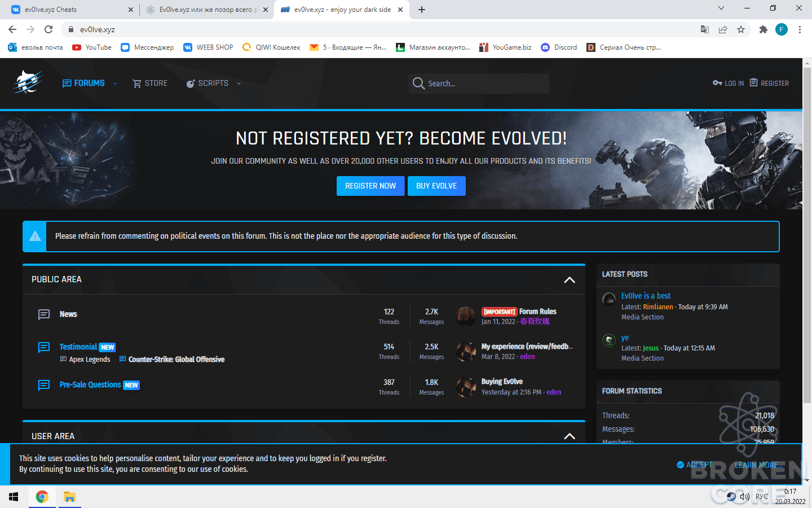Go forward in browser history
Image resolution: width=812 pixels, height=508 pixels.
30,29
